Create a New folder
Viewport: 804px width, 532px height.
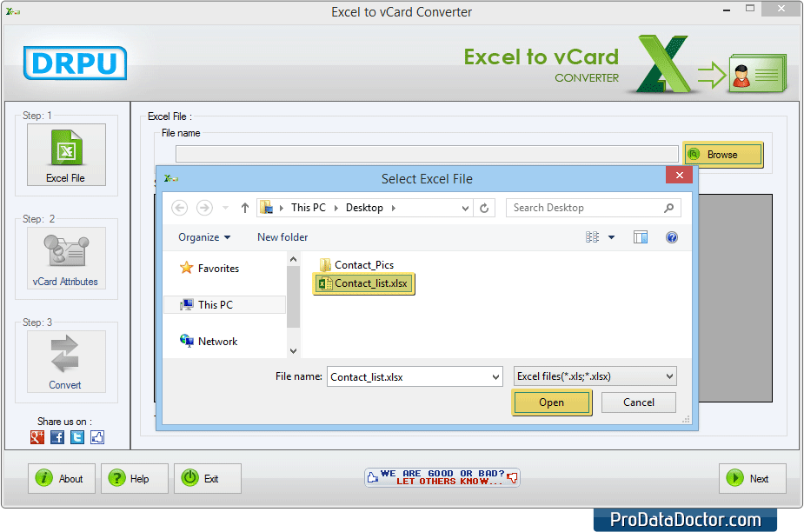pos(282,237)
